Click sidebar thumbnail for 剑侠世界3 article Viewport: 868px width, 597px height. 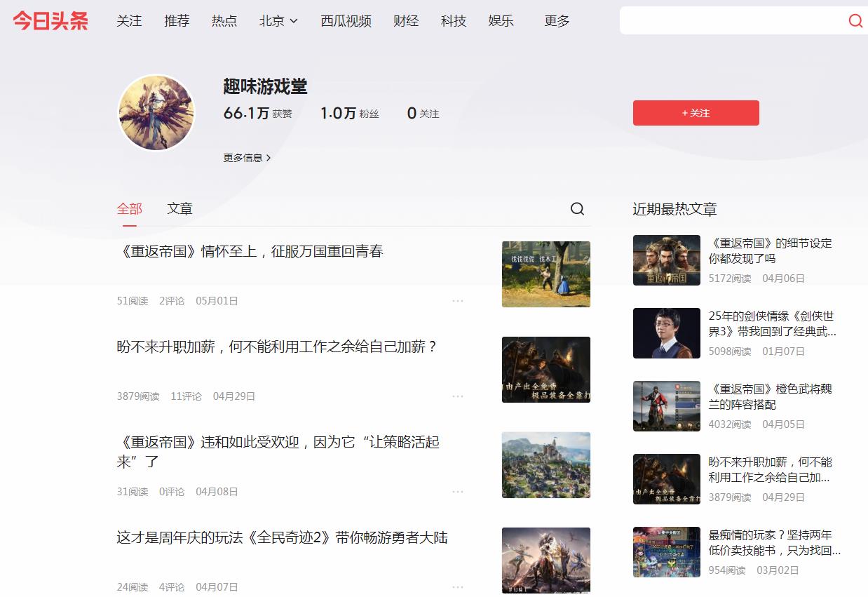click(x=667, y=333)
